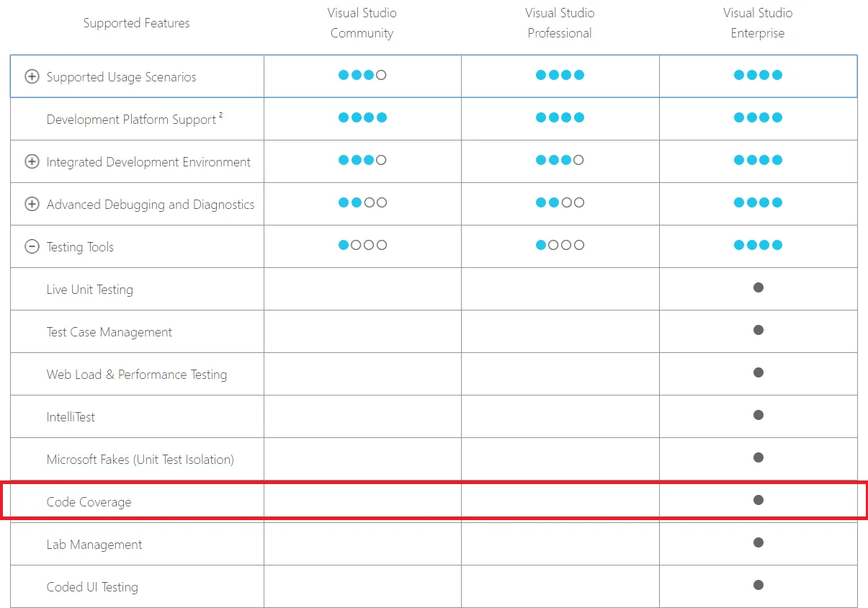
Task: Expand Advanced Debugging and Diagnostics section
Action: pyautogui.click(x=32, y=204)
